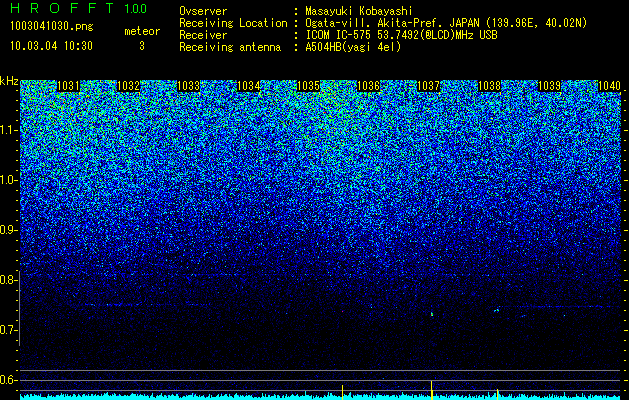Click antenna value A504HB(yagi 4el)

(353, 47)
